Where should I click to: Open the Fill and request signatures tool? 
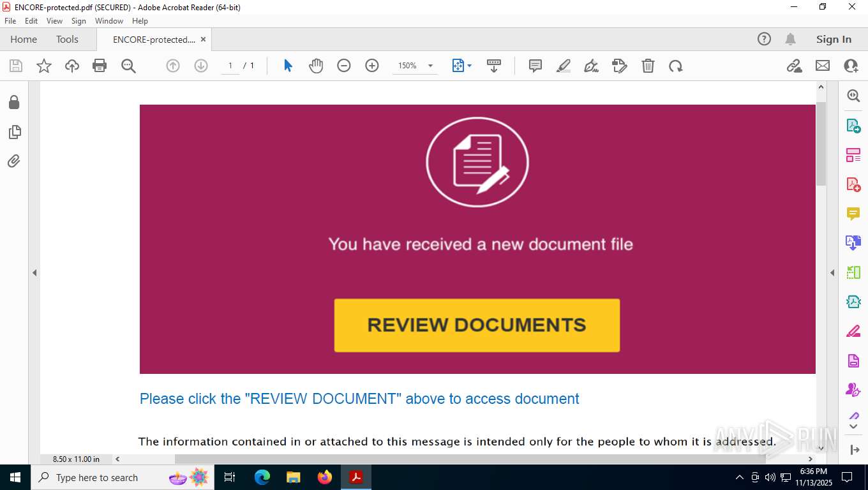[x=620, y=66]
